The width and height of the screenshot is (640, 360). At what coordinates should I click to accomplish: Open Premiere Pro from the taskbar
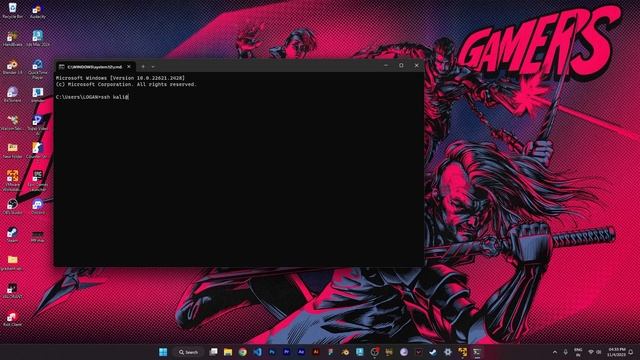click(287, 352)
